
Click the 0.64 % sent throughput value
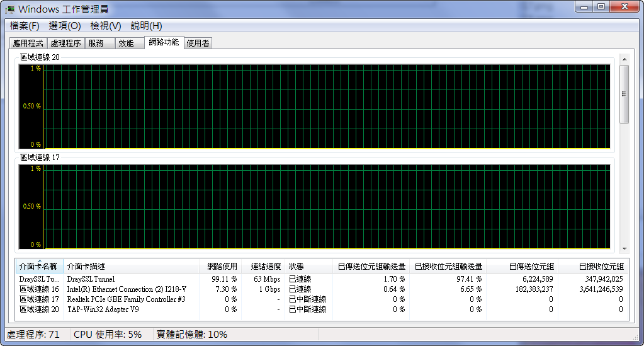394,289
